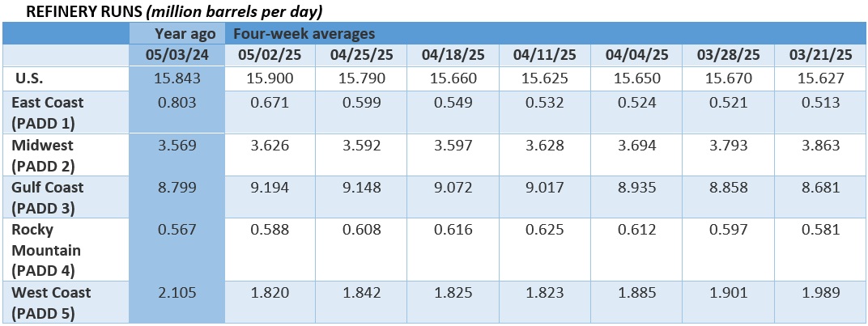Image resolution: width=868 pixels, height=326 pixels.
Task: Select the "Year ago" column header
Action: (x=185, y=34)
